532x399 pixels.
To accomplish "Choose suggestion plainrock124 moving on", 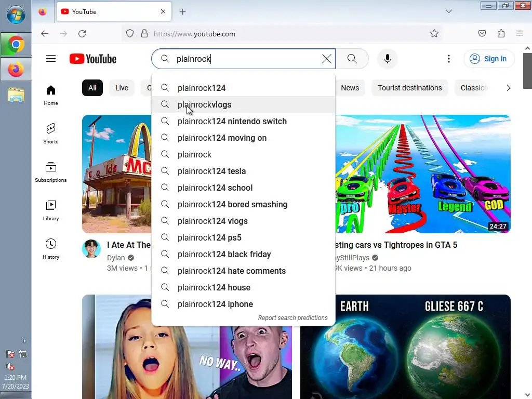I will click(243, 138).
